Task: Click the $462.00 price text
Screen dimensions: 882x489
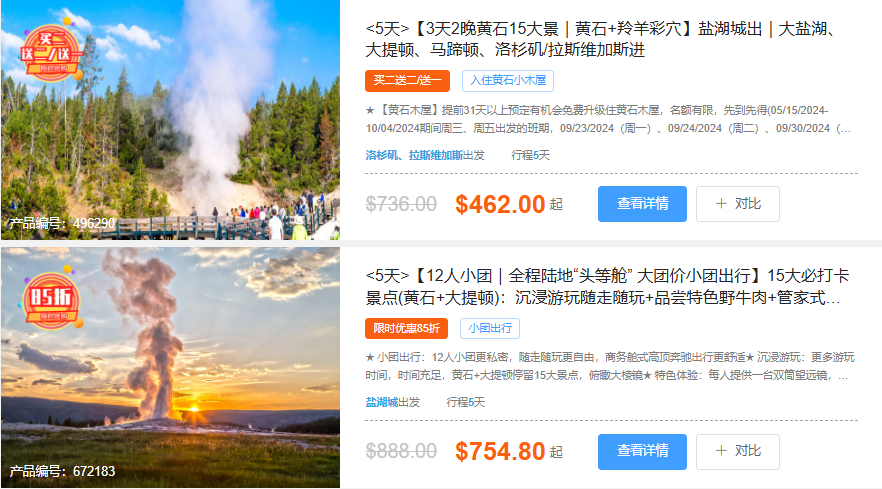Action: pyautogui.click(x=500, y=204)
